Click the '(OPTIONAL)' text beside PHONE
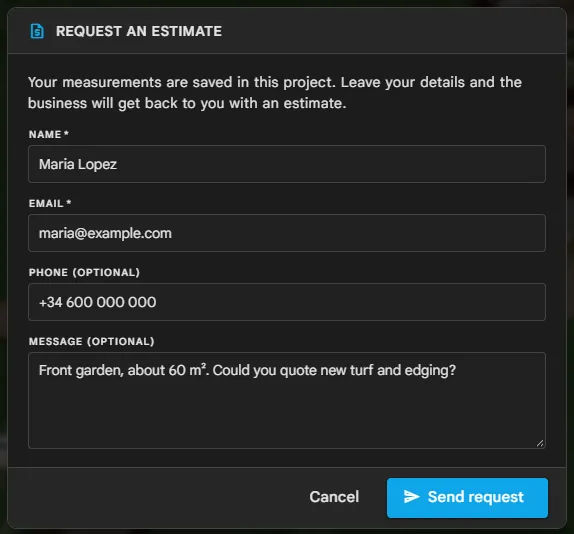The image size is (574, 534). pos(106,273)
